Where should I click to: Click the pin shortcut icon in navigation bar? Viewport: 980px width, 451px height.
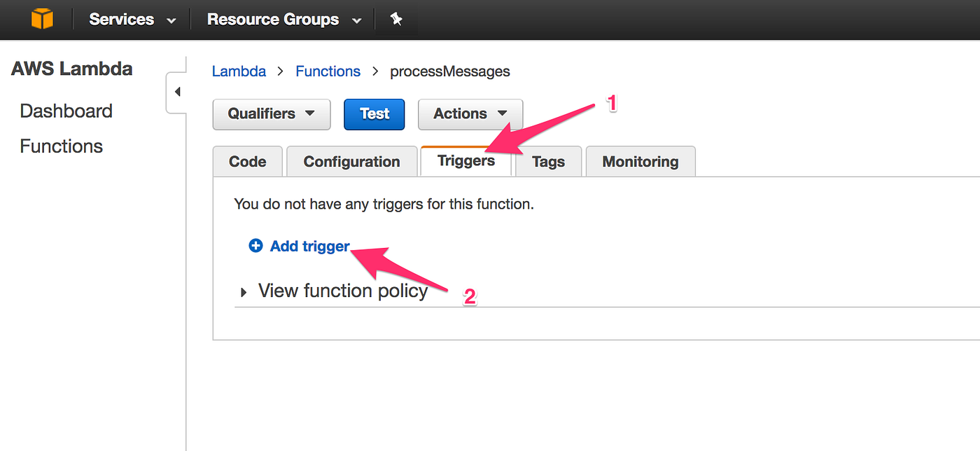point(396,19)
